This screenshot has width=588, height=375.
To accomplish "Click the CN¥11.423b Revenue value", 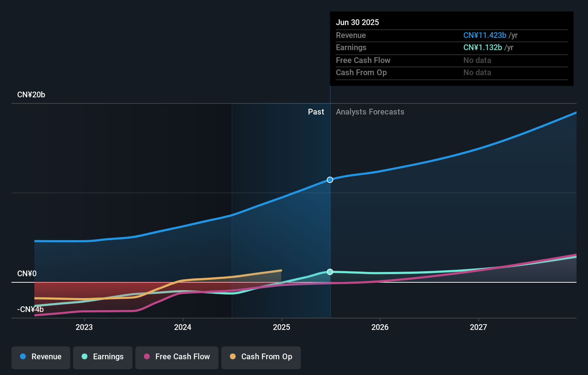I will click(485, 35).
